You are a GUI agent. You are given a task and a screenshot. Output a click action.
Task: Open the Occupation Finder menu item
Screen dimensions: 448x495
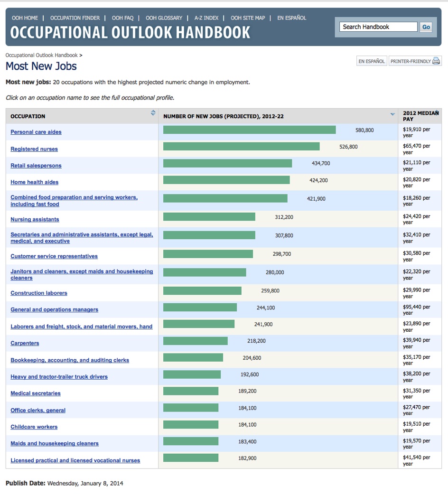point(75,18)
